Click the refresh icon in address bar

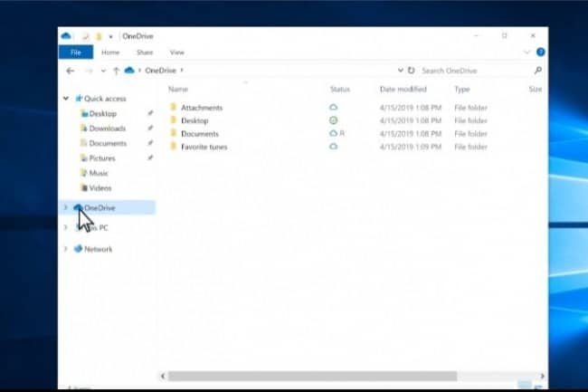[412, 70]
